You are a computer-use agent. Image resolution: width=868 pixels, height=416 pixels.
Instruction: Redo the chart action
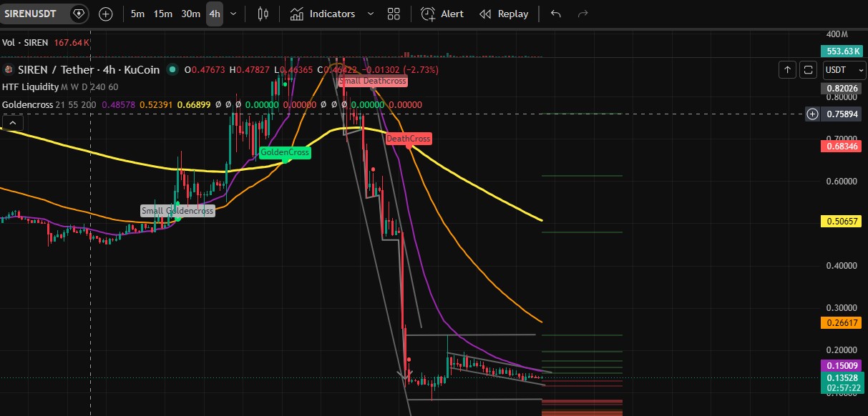[582, 14]
